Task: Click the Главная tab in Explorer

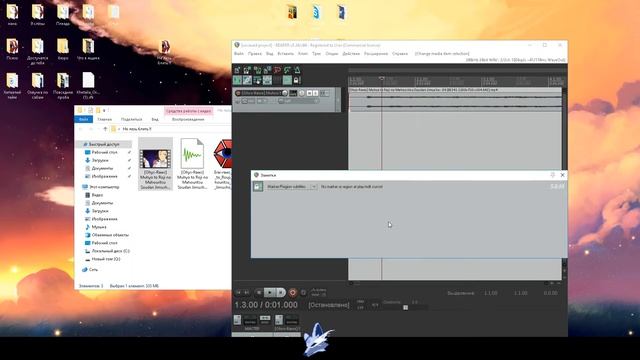Action: [104, 119]
